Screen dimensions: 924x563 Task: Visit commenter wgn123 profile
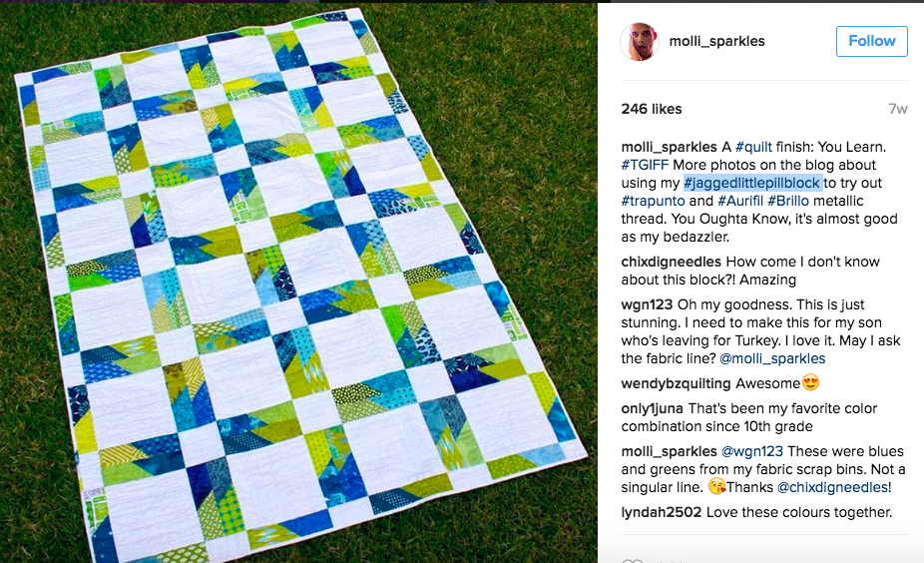[x=647, y=304]
